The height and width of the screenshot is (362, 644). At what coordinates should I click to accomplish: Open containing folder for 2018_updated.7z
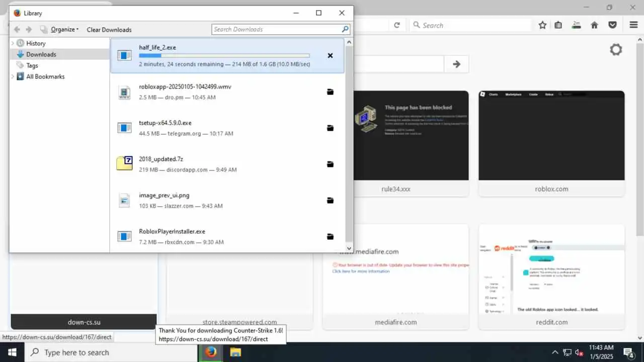pos(330,164)
